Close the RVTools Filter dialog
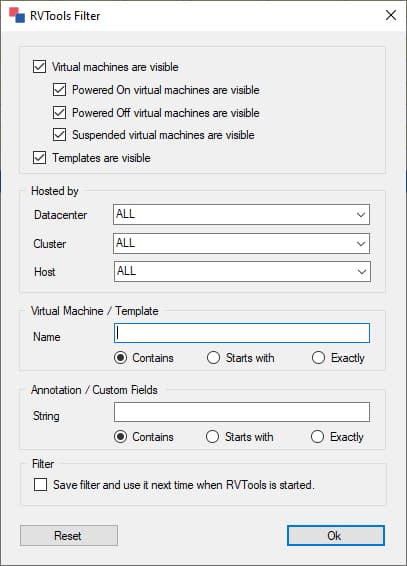 pos(391,15)
